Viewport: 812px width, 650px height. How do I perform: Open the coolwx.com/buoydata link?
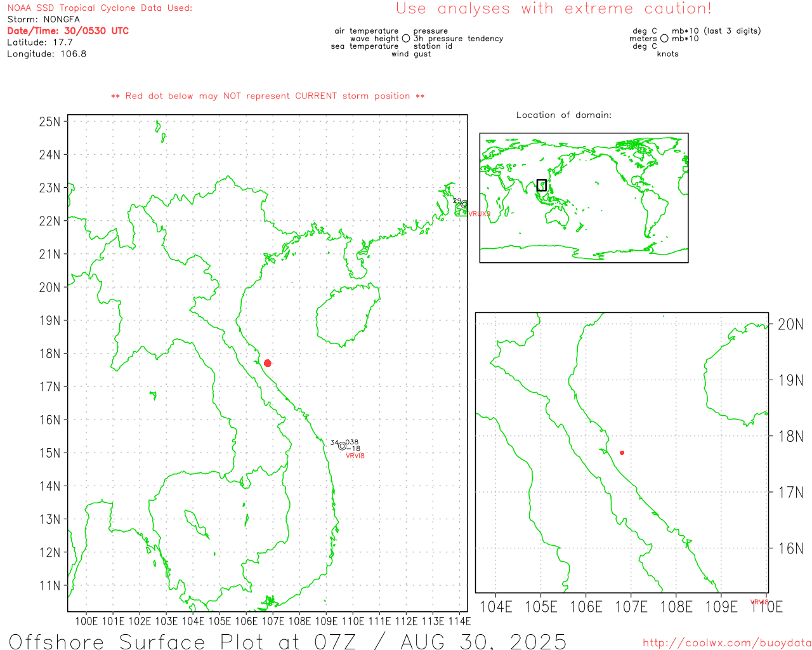click(x=726, y=642)
